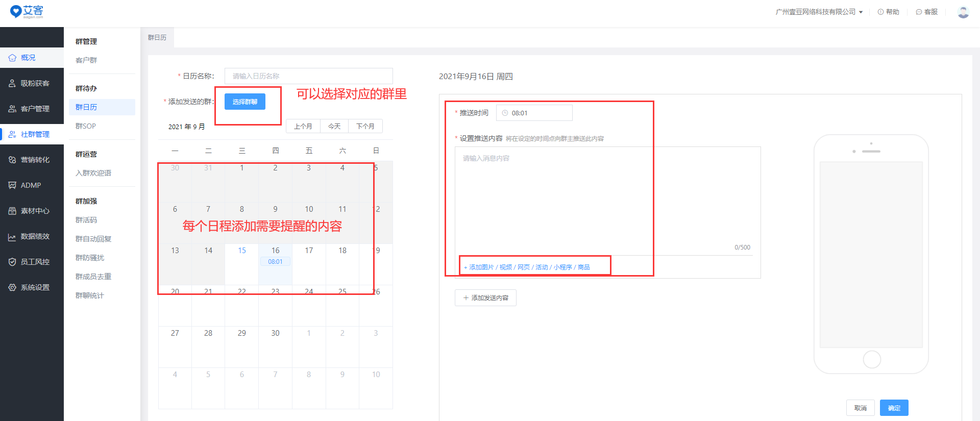Screen dimensions: 980x421
Task: Click the 概况 home icon in sidebar
Action: click(x=12, y=58)
